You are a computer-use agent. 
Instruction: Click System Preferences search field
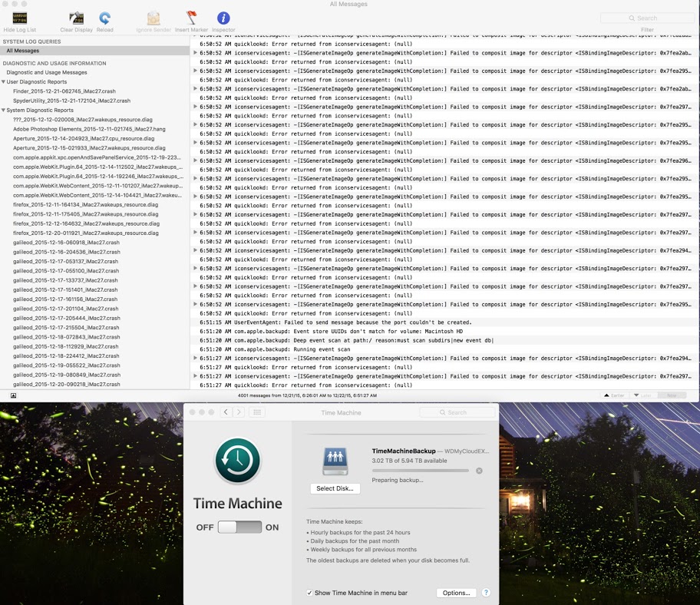click(457, 412)
